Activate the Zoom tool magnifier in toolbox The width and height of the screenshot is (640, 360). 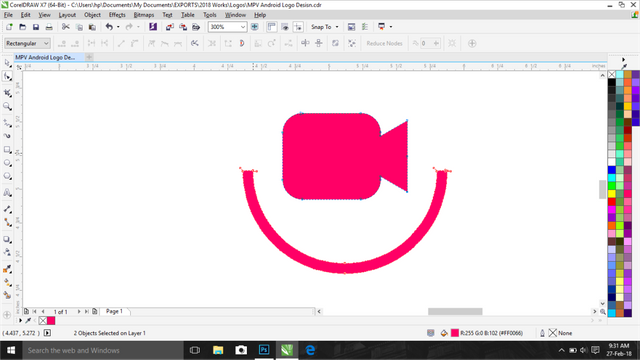click(x=7, y=107)
